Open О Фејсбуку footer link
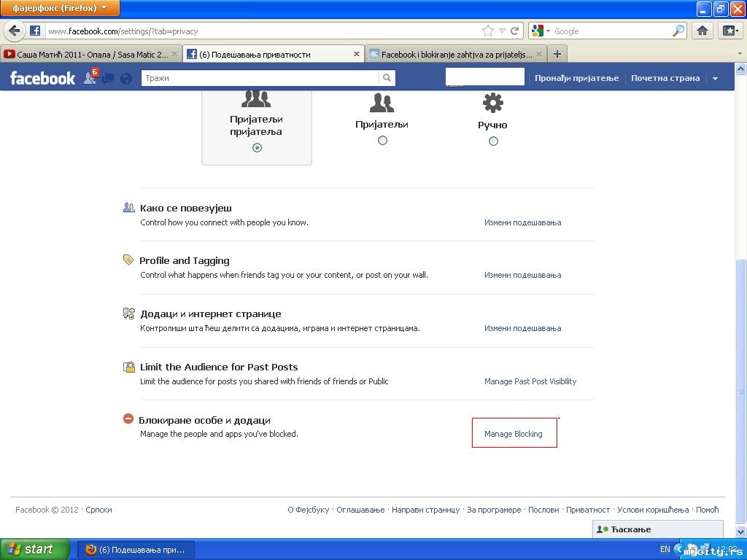The height and width of the screenshot is (560, 747). click(309, 510)
